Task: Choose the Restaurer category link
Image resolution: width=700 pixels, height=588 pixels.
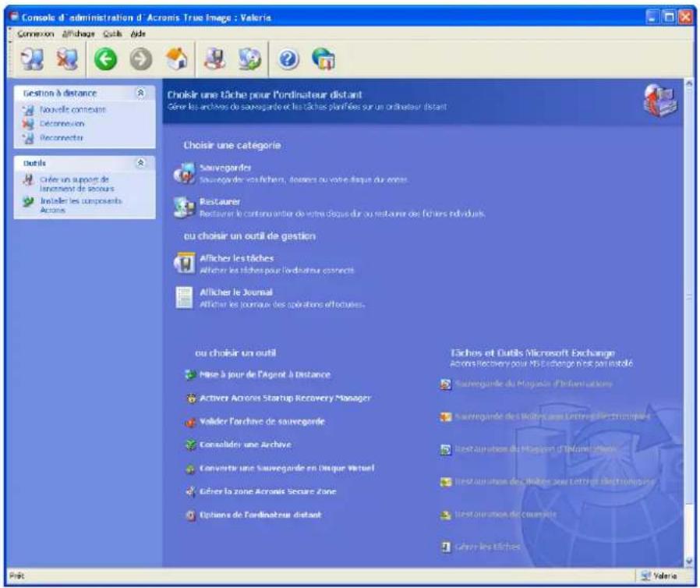Action: click(x=220, y=202)
